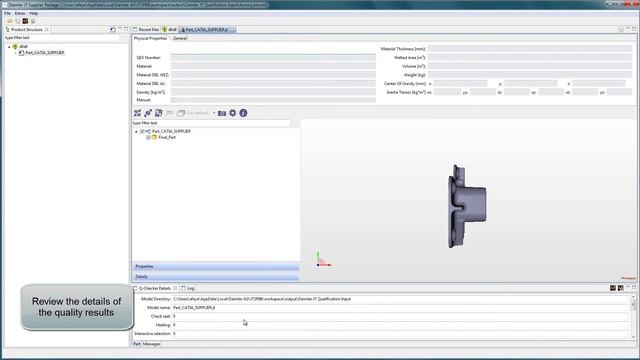
Task: Open the General tab
Action: [x=180, y=38]
